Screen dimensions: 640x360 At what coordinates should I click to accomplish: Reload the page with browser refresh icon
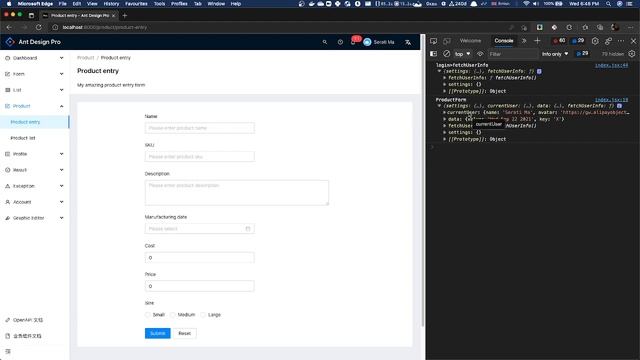[38, 27]
